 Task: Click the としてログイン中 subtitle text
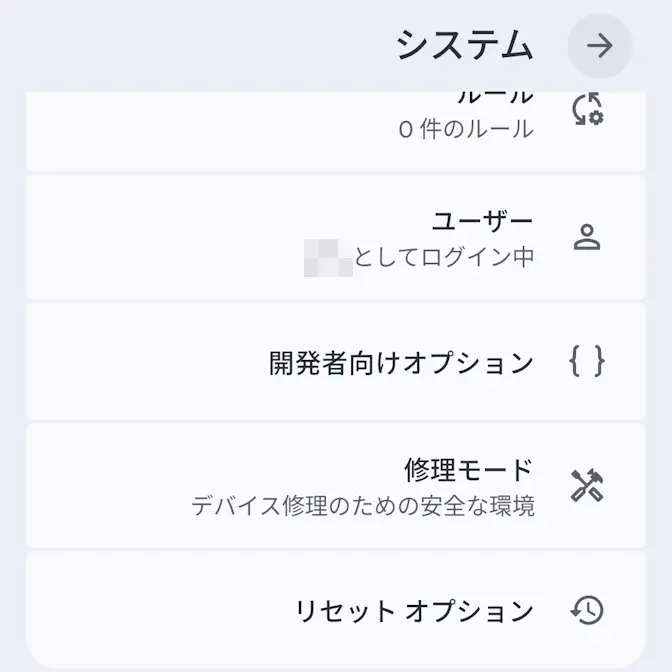click(444, 257)
